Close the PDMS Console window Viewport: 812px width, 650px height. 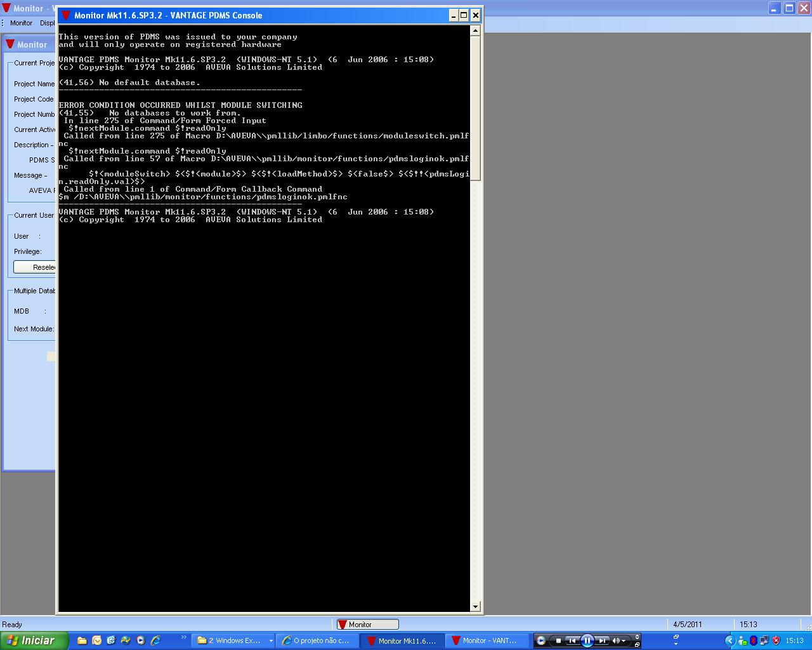475,15
